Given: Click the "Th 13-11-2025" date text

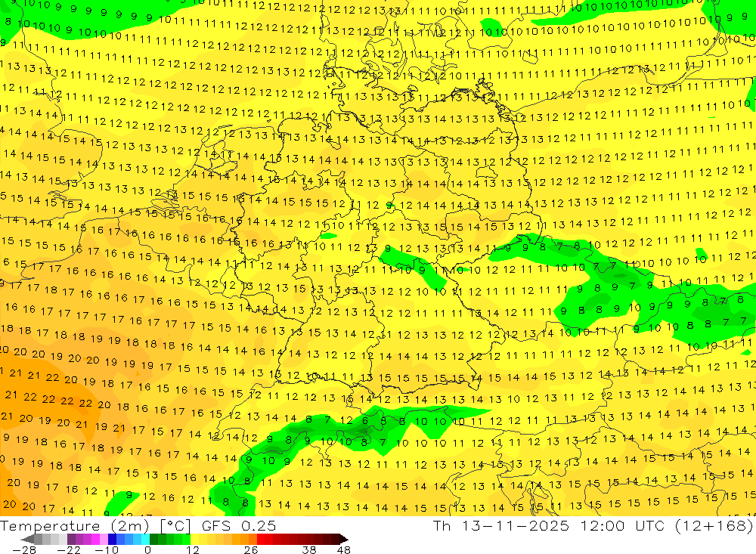Looking at the screenshot, I should pos(500,526).
